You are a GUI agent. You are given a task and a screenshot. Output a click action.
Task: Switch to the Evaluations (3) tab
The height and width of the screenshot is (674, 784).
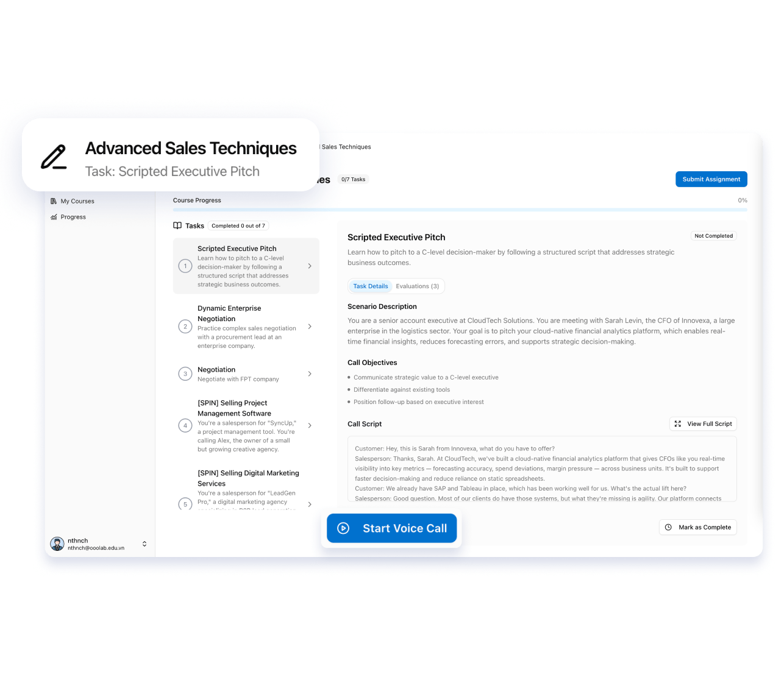coord(417,286)
